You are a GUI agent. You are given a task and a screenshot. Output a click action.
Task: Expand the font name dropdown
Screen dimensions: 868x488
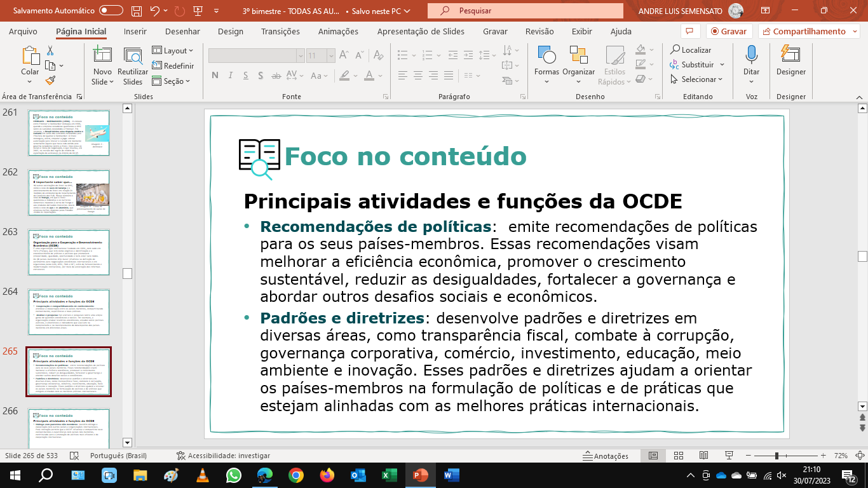(300, 56)
